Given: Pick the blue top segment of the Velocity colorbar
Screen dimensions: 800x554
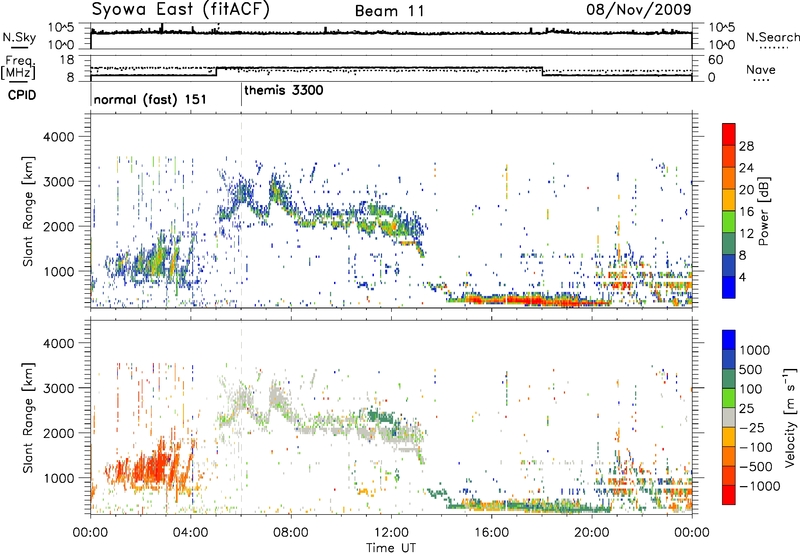Looking at the screenshot, I should 729,340.
